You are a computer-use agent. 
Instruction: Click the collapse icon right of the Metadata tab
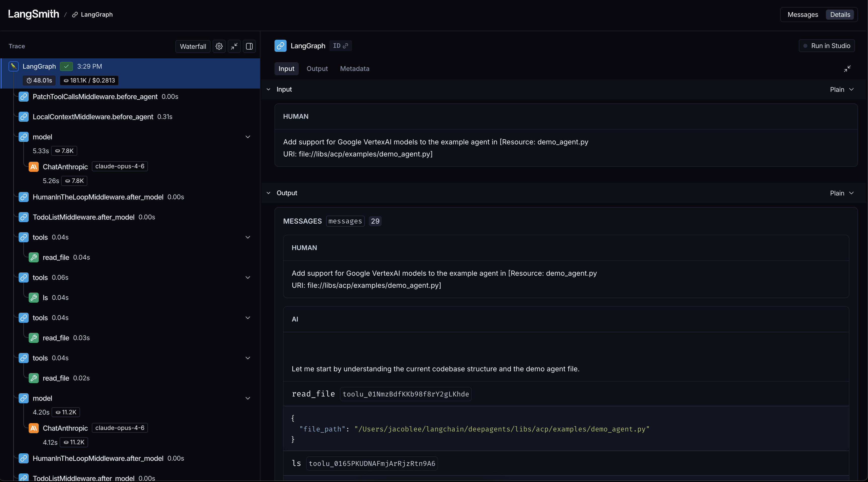pos(847,69)
